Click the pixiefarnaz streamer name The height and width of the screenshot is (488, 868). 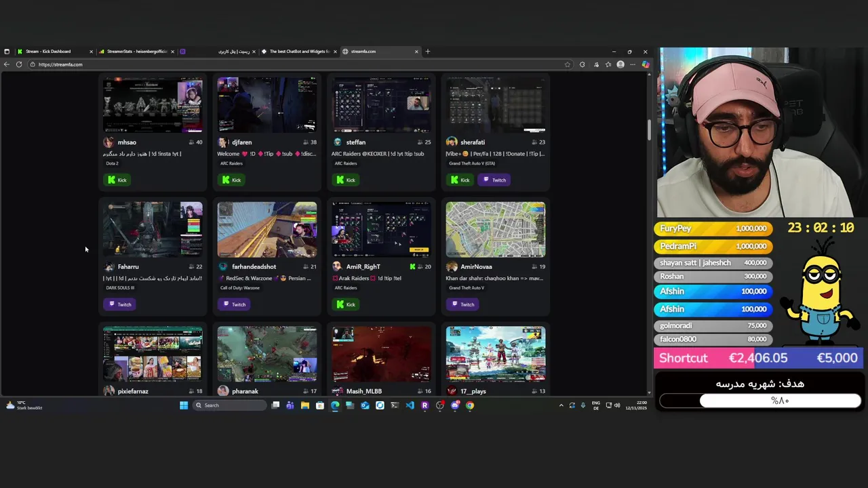[x=133, y=391]
